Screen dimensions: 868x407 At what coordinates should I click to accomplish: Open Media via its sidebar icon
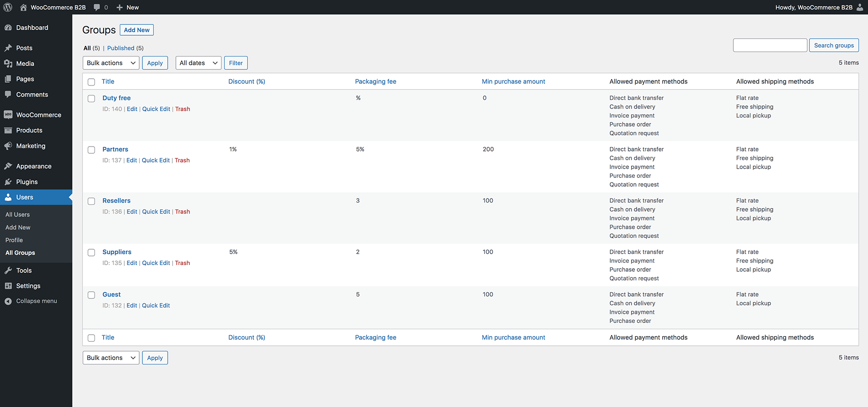click(x=8, y=64)
